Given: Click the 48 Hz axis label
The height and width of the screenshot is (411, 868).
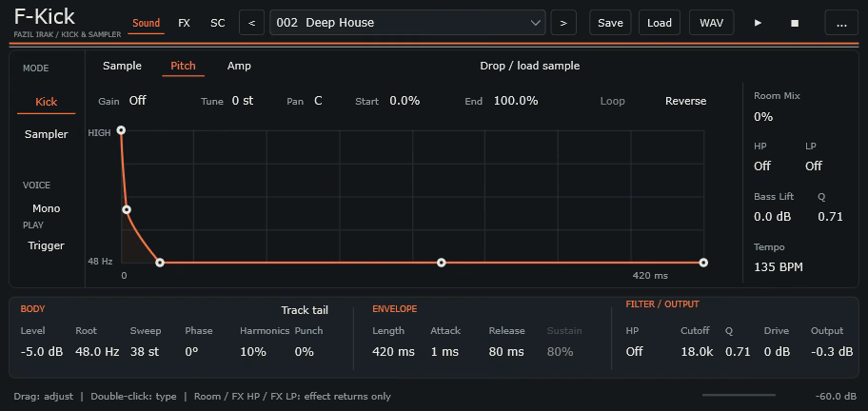Looking at the screenshot, I should tap(100, 261).
